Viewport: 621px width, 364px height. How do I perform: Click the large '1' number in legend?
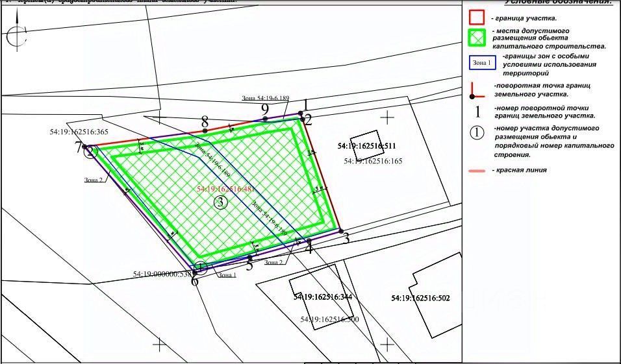pyautogui.click(x=477, y=112)
